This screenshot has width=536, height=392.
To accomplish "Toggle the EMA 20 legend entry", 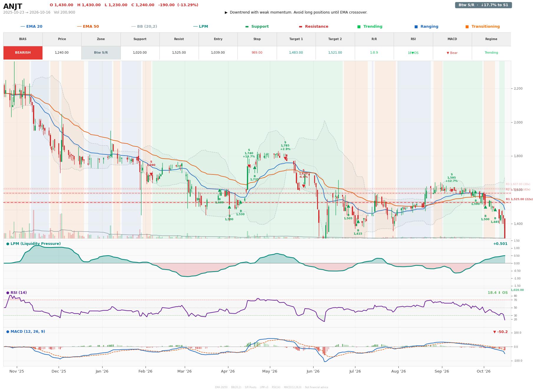I will [31, 27].
